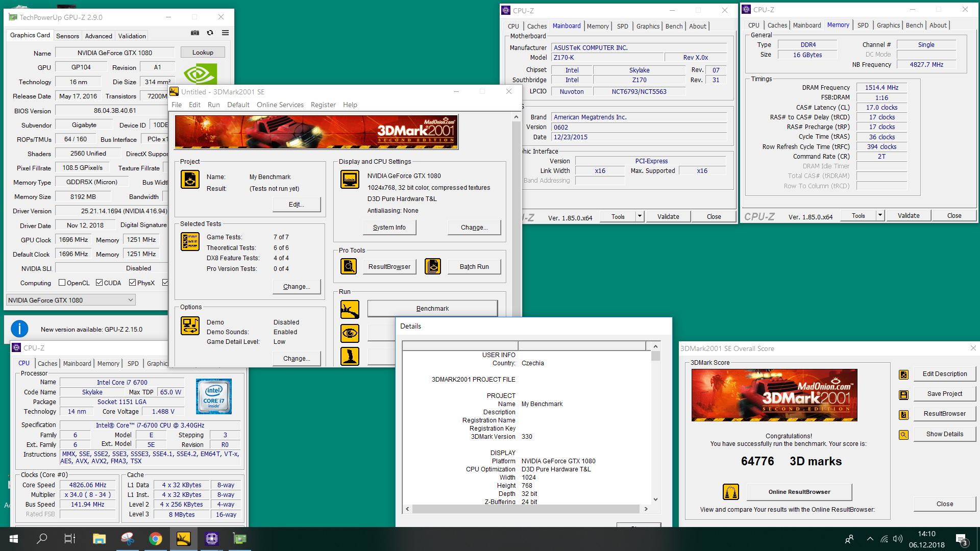Click the GPU-Z screenshot camera icon
The height and width of the screenshot is (551, 980).
(x=195, y=33)
